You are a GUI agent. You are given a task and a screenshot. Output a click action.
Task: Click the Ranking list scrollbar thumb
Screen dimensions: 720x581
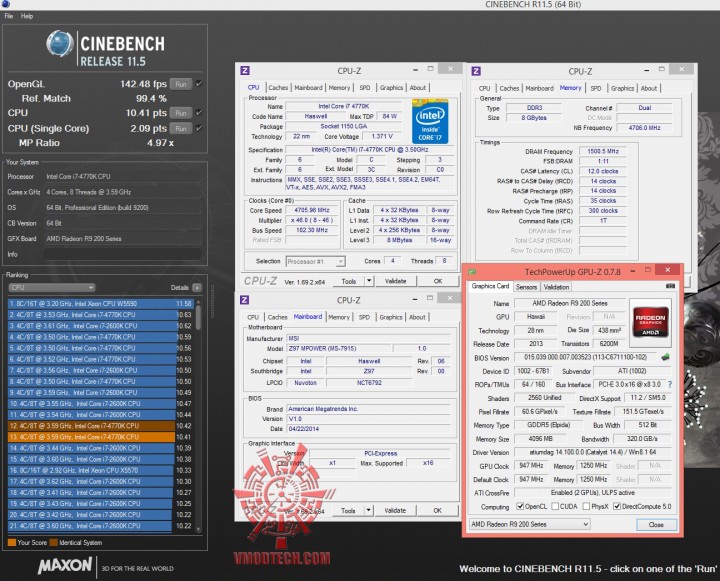coord(198,318)
